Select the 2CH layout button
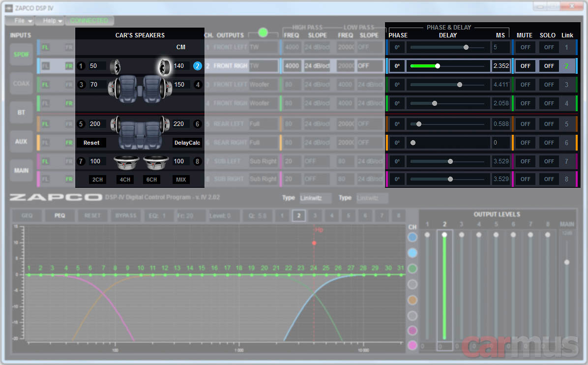Viewport: 588px width, 365px height. [x=97, y=180]
